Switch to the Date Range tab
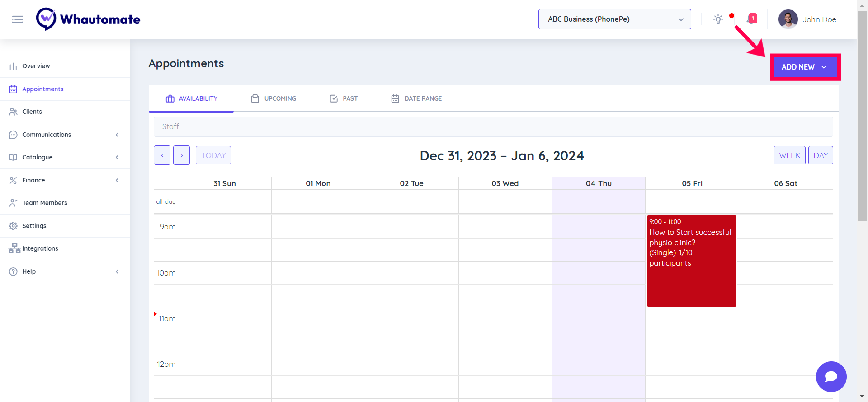 tap(416, 98)
